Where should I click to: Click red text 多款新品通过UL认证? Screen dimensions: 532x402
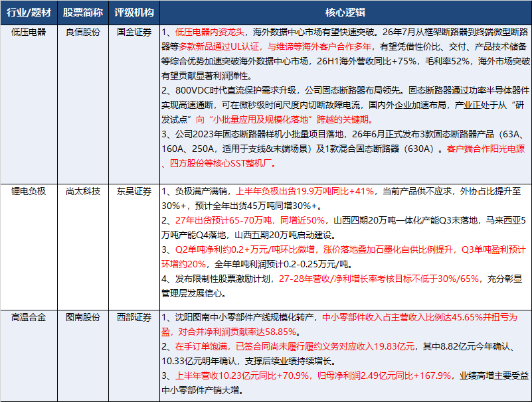tap(219, 47)
